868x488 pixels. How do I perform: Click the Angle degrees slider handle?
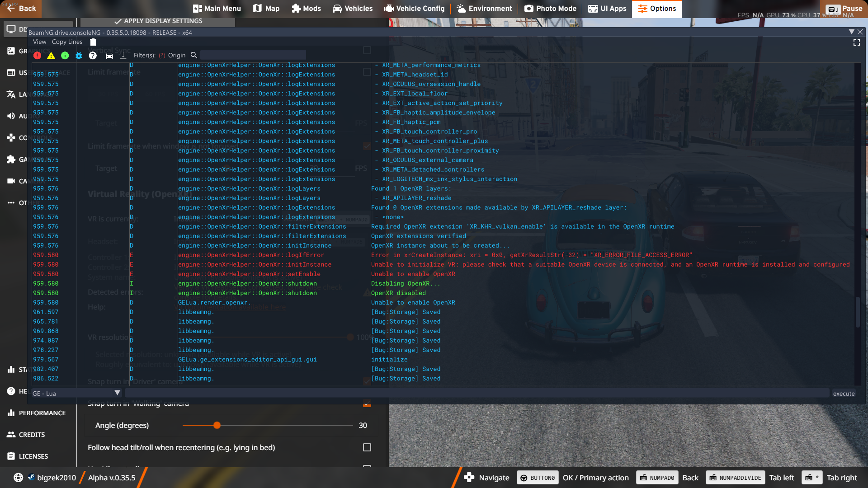[217, 425]
